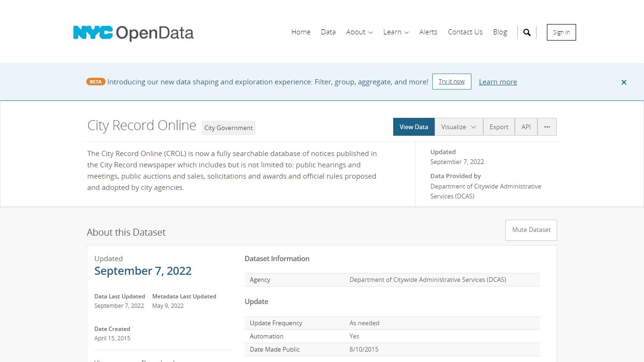Click the As needed frequency value
The width and height of the screenshot is (644, 362).
click(364, 323)
